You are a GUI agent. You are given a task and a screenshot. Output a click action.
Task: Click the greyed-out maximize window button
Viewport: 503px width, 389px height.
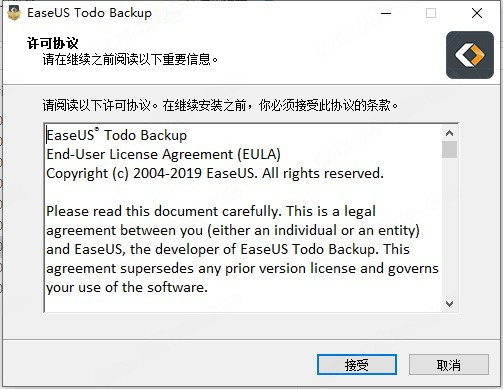pyautogui.click(x=431, y=13)
